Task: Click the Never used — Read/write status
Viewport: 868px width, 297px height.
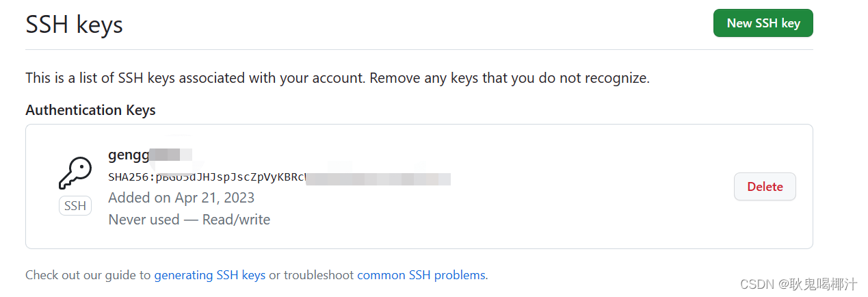Action: click(189, 220)
